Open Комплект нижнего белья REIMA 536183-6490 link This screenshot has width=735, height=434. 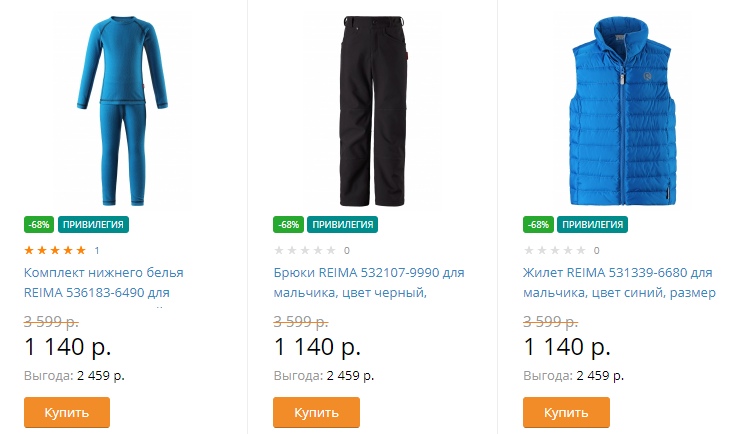point(104,283)
